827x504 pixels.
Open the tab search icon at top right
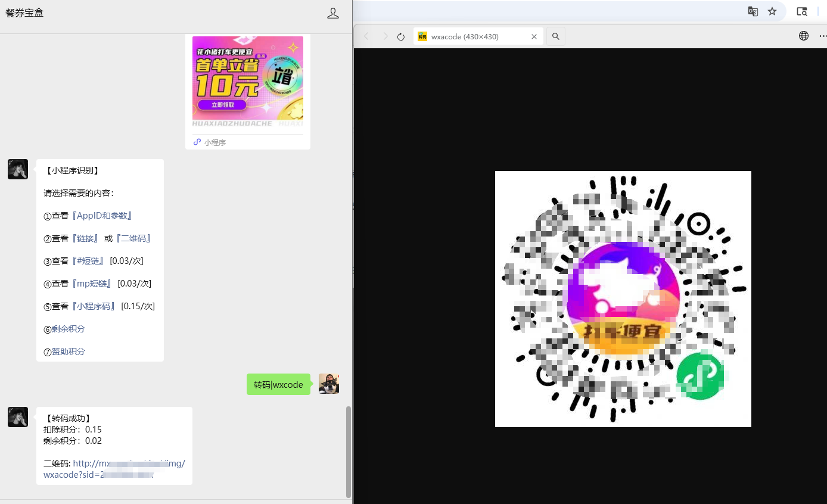[802, 11]
